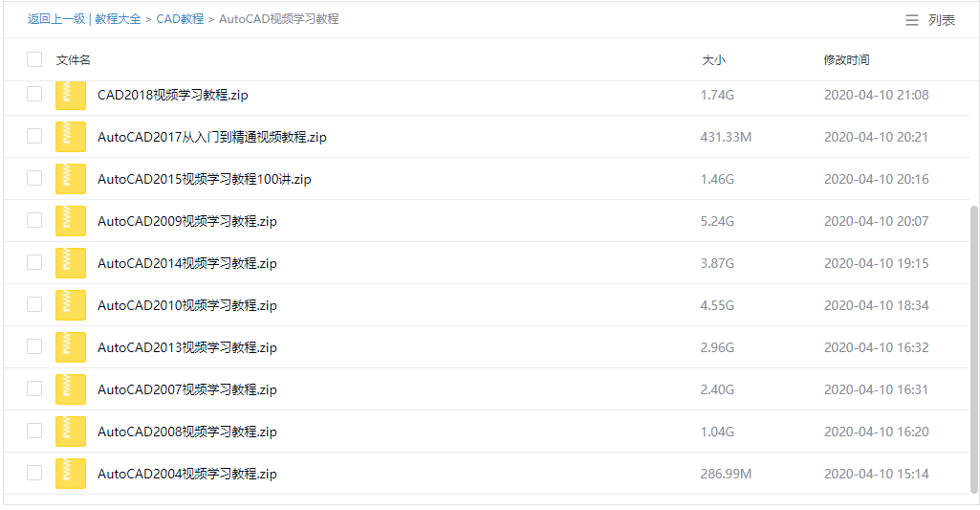The height and width of the screenshot is (510, 980).
Task: Open file AutoCAD2014视频学习教程.zip
Action: click(186, 263)
